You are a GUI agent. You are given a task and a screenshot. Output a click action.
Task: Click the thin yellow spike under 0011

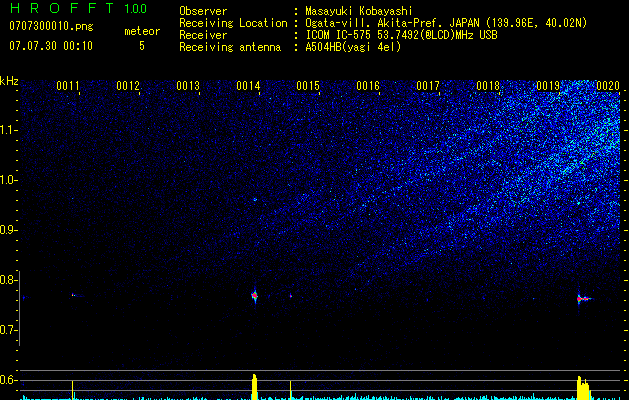pos(73,390)
